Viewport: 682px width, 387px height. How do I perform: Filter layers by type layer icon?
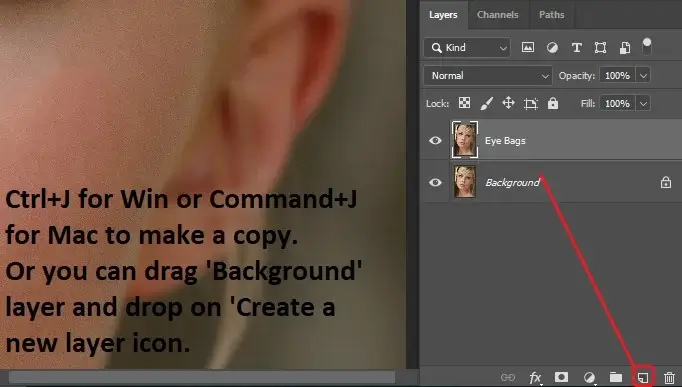click(577, 47)
